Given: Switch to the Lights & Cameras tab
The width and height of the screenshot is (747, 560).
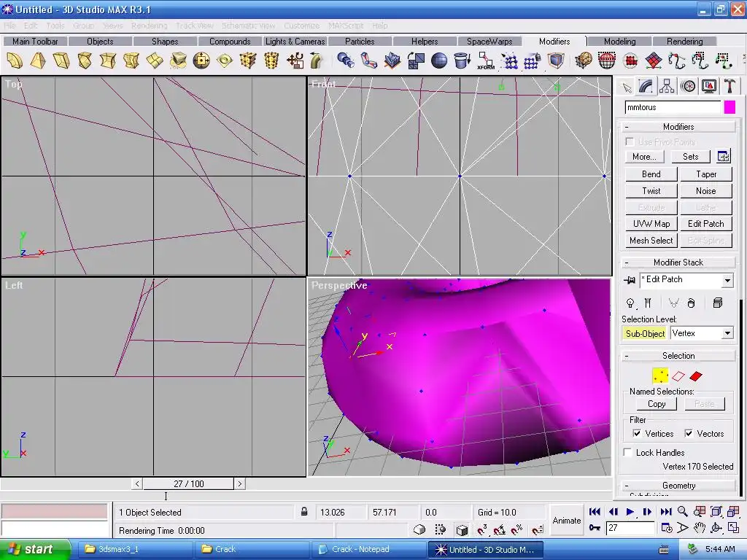Looking at the screenshot, I should coord(295,42).
